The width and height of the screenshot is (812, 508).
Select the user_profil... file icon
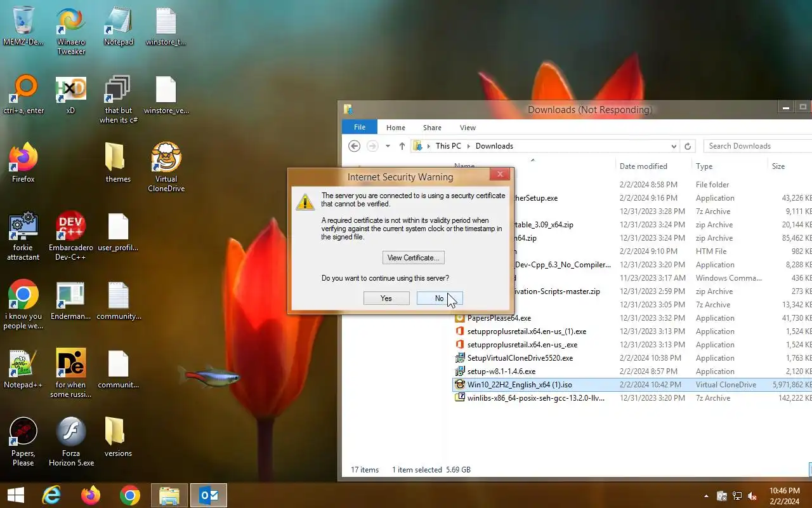tap(118, 231)
